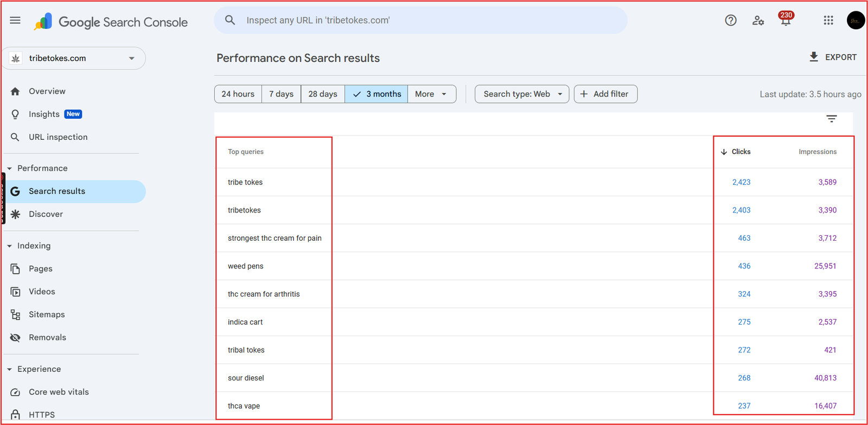868x425 pixels.
Task: Click the Videos play icon
Action: pos(15,292)
